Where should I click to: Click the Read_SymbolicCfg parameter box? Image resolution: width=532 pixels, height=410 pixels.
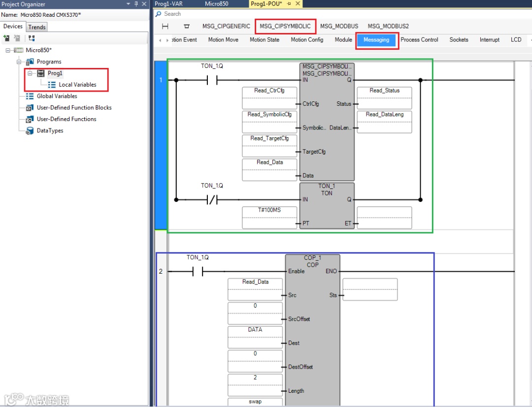tap(269, 122)
